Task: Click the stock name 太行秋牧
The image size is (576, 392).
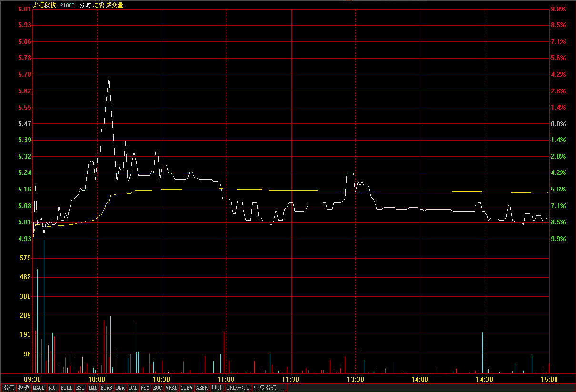Action: pyautogui.click(x=44, y=5)
